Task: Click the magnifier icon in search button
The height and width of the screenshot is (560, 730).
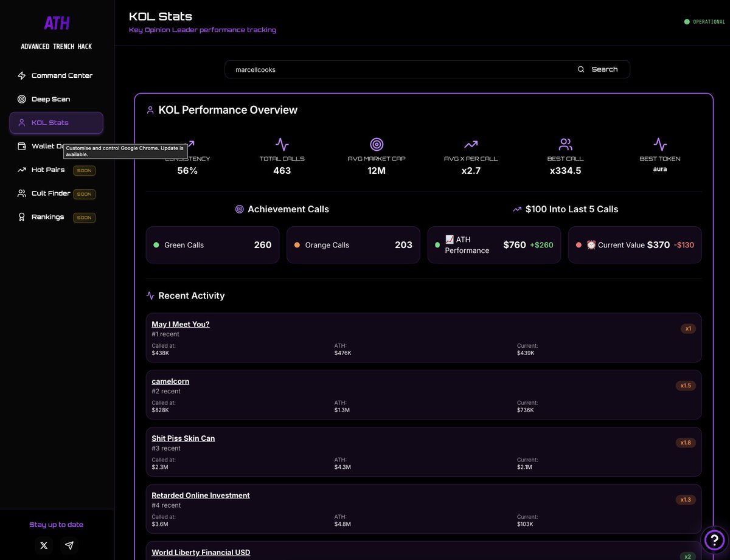Action: tap(581, 69)
